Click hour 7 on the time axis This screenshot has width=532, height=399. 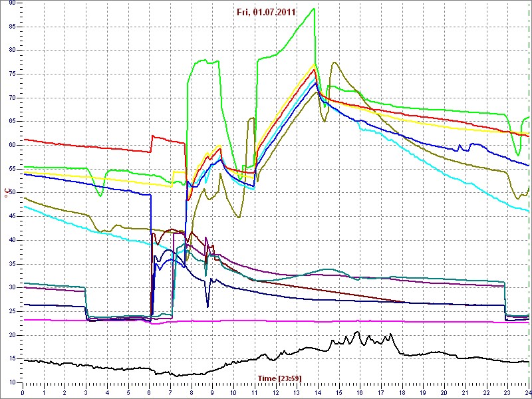(170, 393)
